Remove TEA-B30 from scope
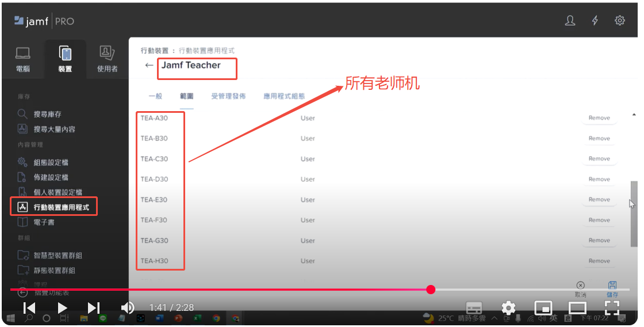The width and height of the screenshot is (644, 327). tap(599, 139)
